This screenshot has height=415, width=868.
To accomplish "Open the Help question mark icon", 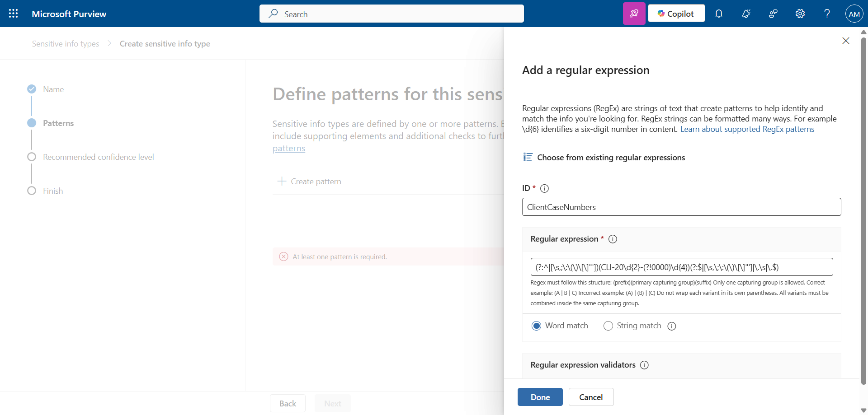I will [827, 14].
